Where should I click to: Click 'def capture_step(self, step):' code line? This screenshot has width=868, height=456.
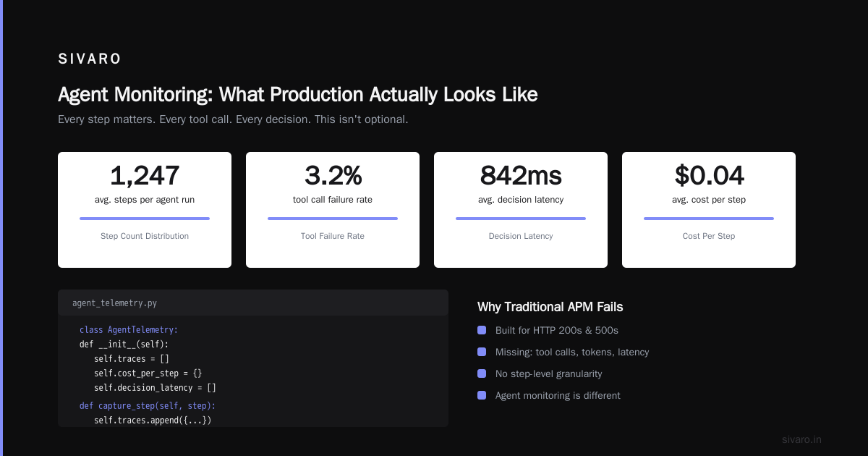[x=148, y=406]
